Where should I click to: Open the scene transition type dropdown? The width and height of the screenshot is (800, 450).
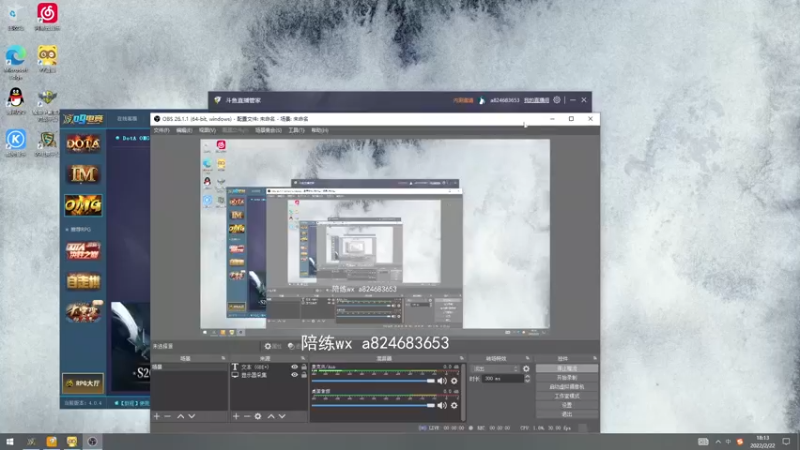point(495,368)
